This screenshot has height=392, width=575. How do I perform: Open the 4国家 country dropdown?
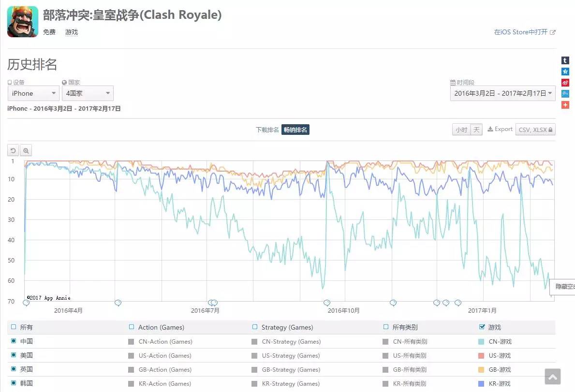pyautogui.click(x=88, y=93)
